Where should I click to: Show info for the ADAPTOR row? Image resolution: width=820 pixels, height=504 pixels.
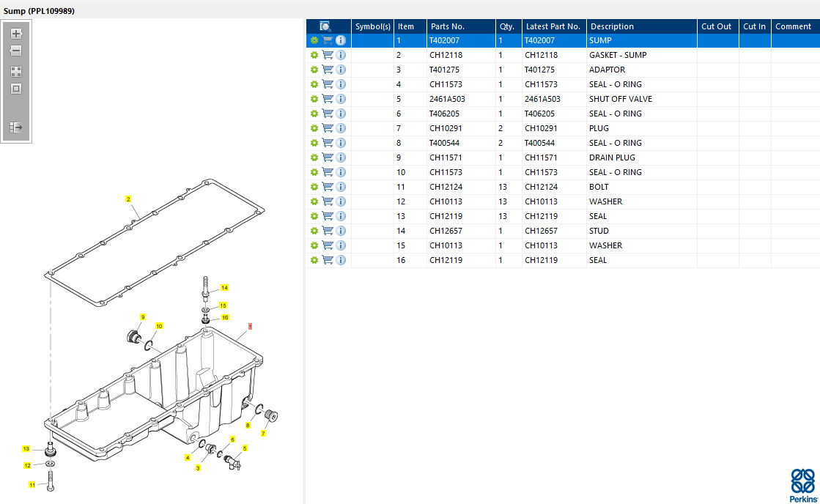[x=341, y=70]
